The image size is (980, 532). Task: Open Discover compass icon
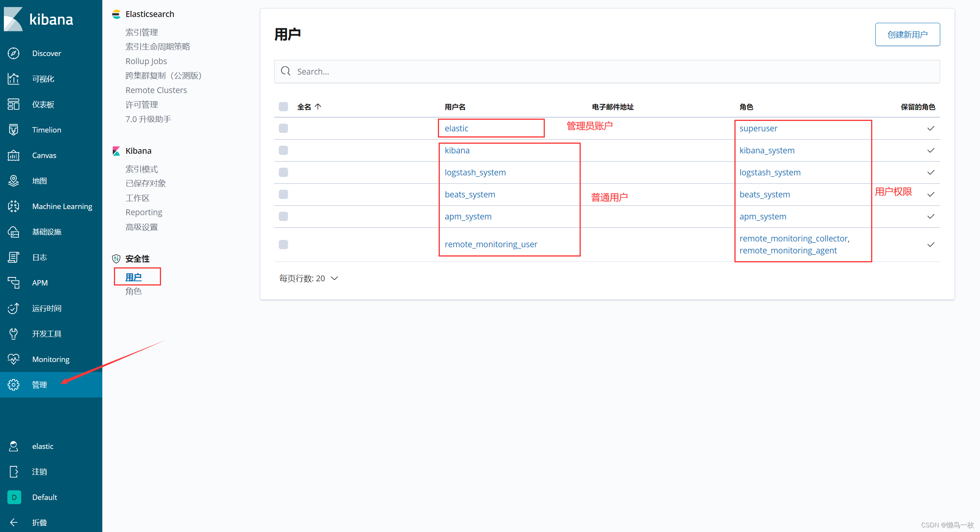click(x=14, y=53)
